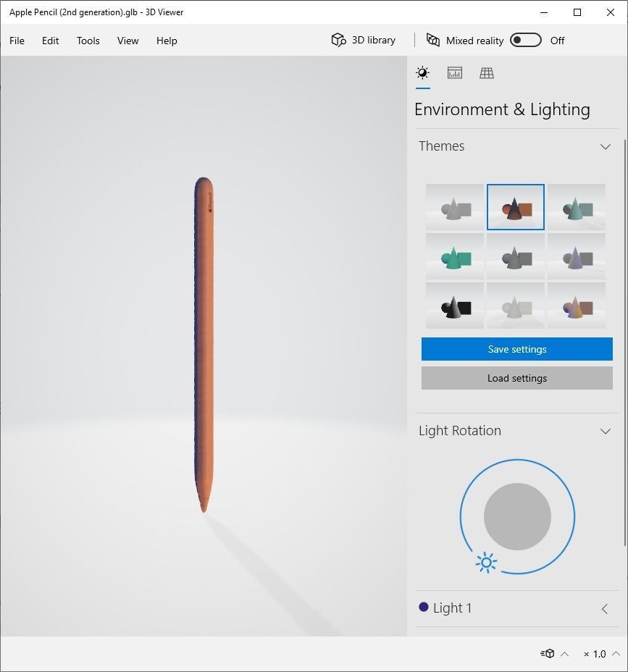Click the right panel vertical scrollbar

[x=625, y=343]
